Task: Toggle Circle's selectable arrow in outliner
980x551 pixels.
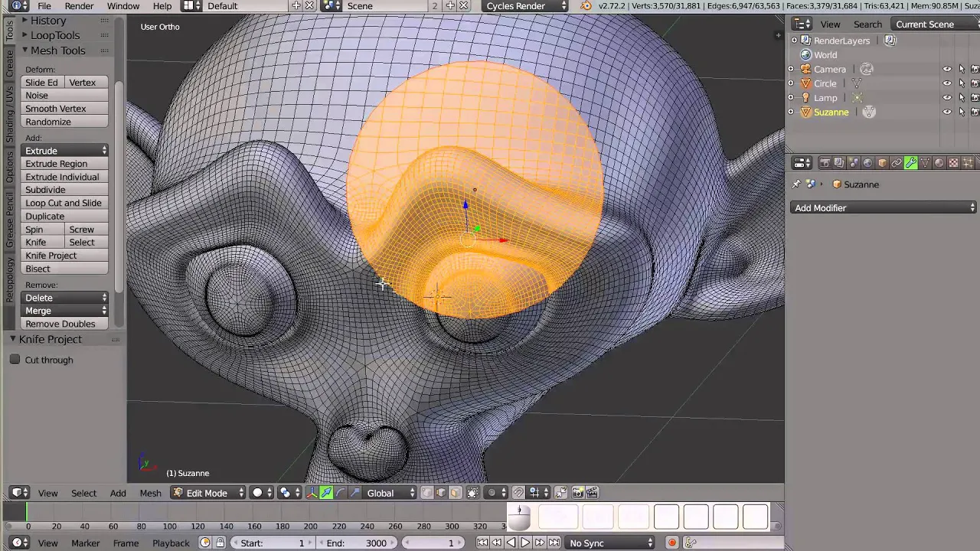Action: click(x=962, y=83)
